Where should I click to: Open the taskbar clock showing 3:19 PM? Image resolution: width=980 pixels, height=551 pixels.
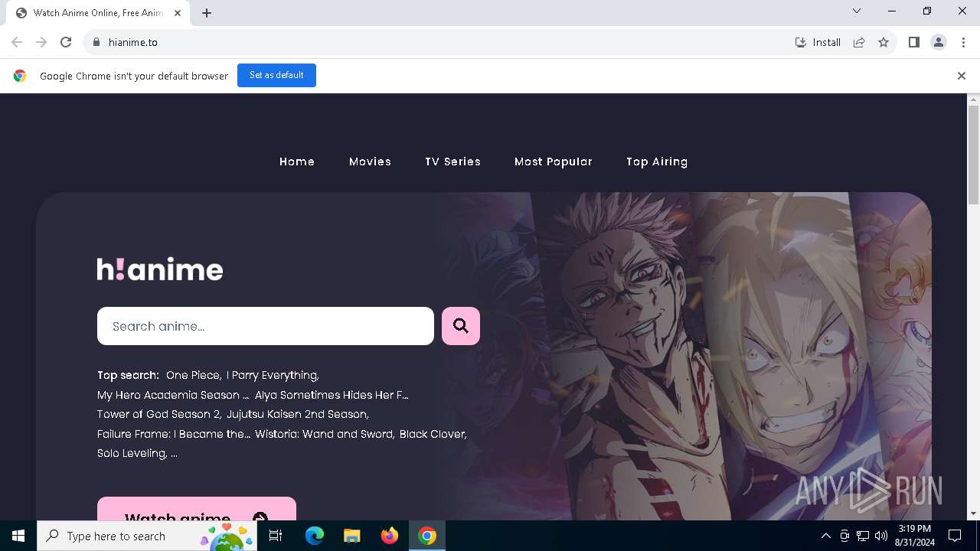click(915, 536)
